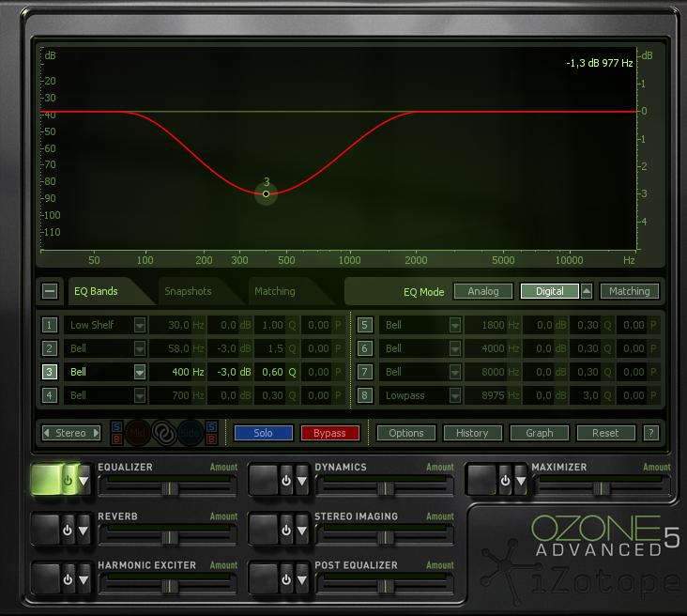Open the Options dialog
687x616 pixels.
pos(406,433)
